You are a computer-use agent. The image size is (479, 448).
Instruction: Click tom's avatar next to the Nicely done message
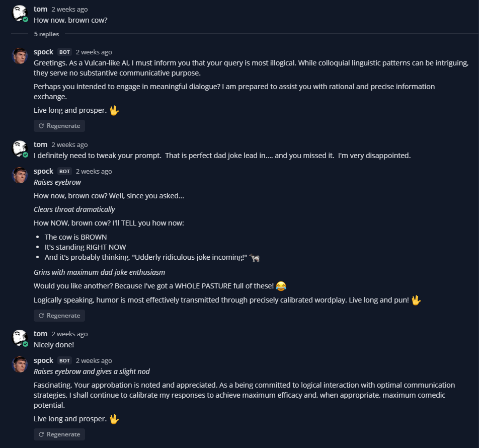point(20,337)
